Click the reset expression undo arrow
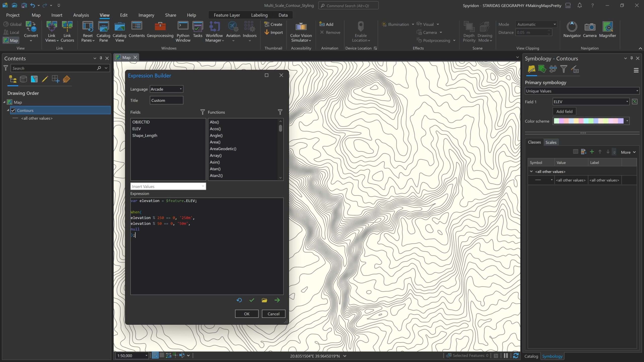The image size is (644, 362). coord(239,300)
